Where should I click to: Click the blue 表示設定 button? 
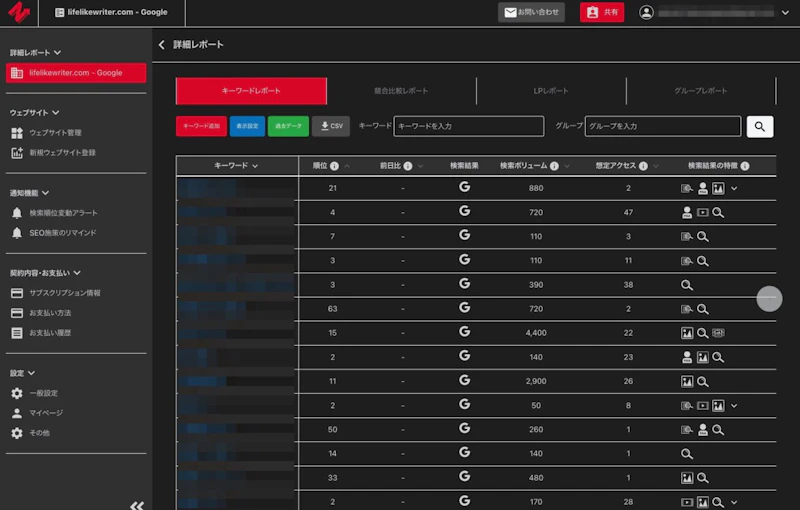pyautogui.click(x=247, y=126)
